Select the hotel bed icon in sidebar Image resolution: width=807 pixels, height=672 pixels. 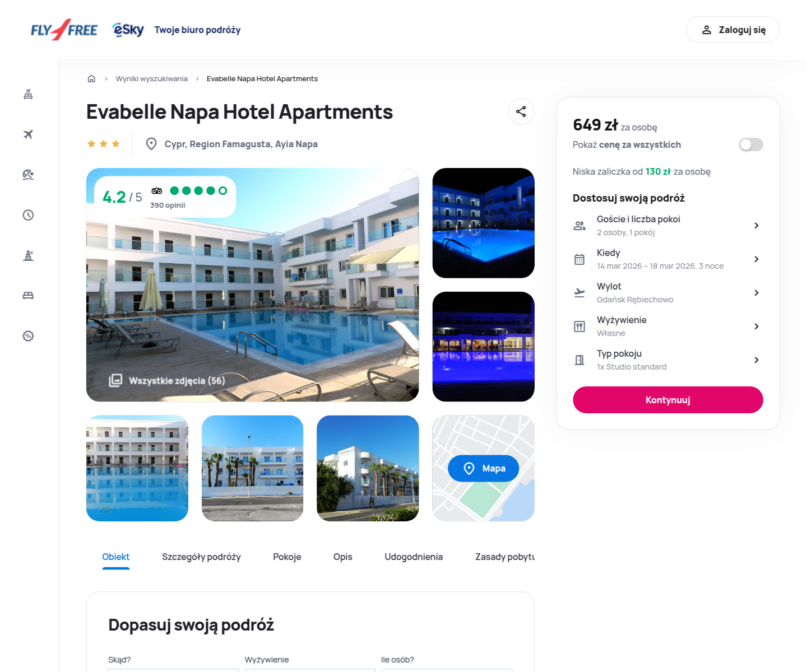point(28,296)
